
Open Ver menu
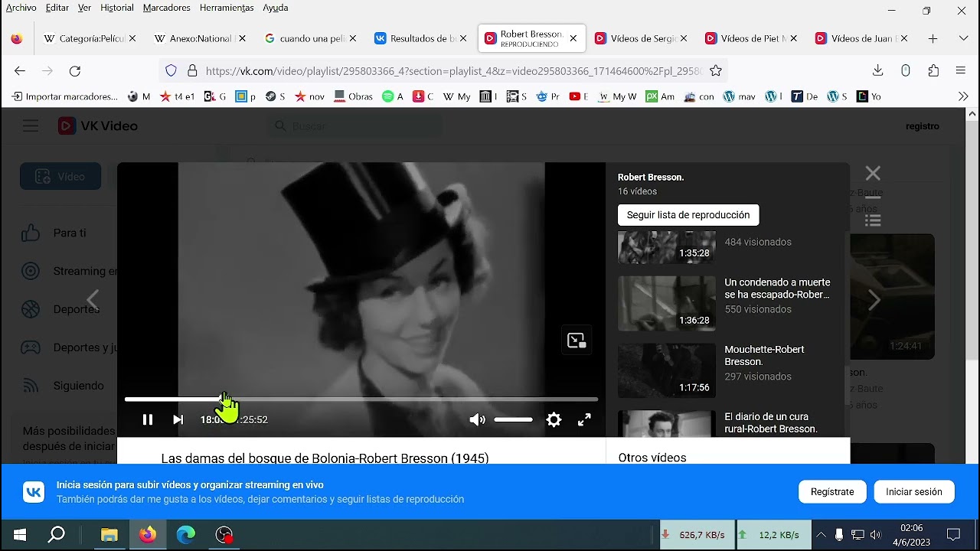pos(84,8)
